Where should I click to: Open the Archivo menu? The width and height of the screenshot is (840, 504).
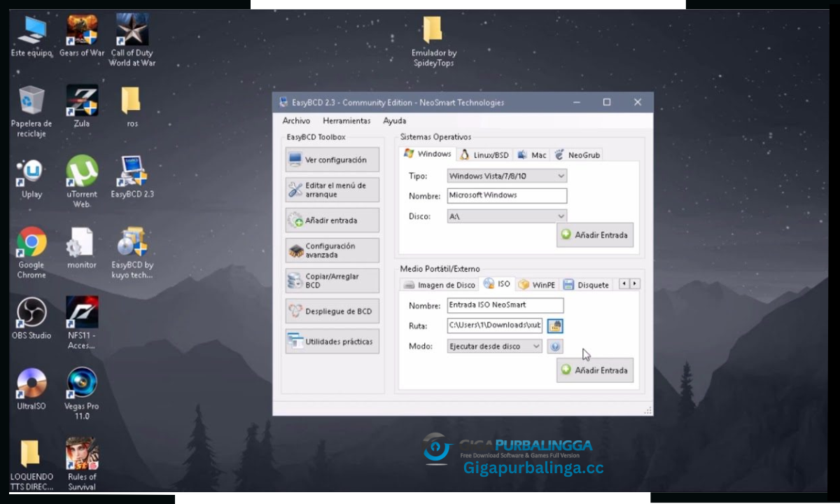(x=296, y=121)
